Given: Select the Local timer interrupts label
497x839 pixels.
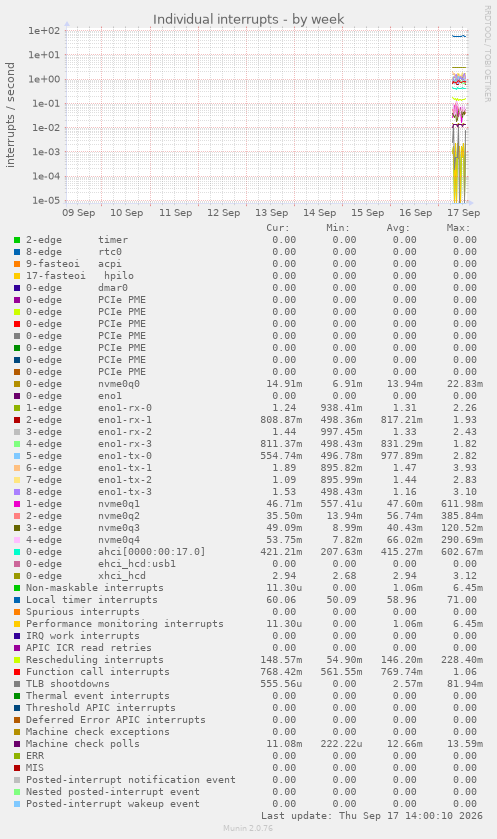Looking at the screenshot, I should (91, 600).
